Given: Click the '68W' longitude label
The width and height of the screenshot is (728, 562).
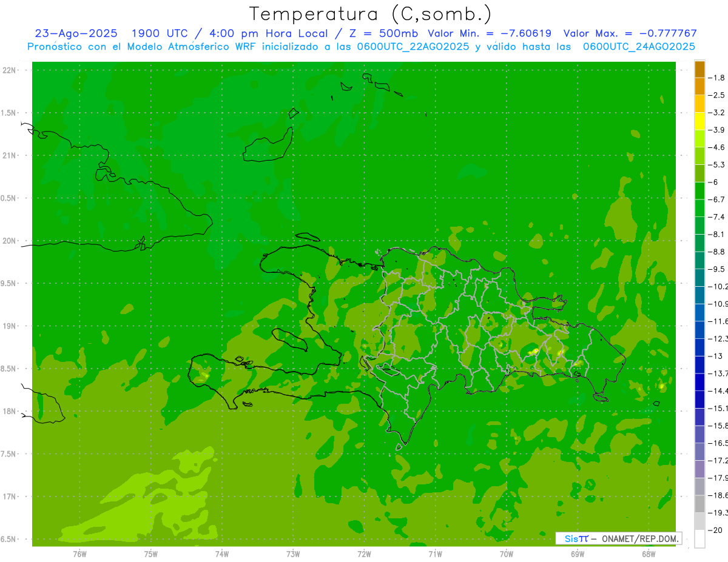Looking at the screenshot, I should pyautogui.click(x=648, y=554).
